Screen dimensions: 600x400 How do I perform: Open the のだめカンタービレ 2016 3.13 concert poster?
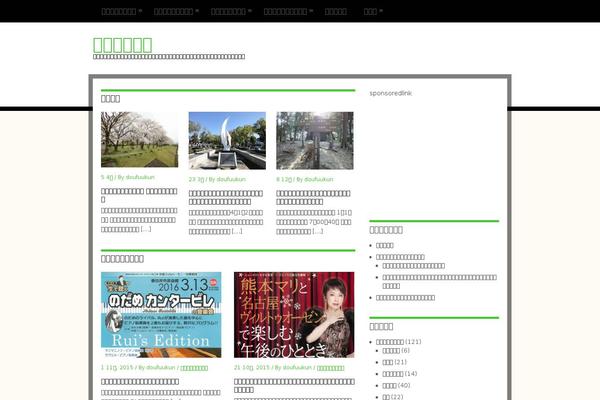click(x=161, y=315)
